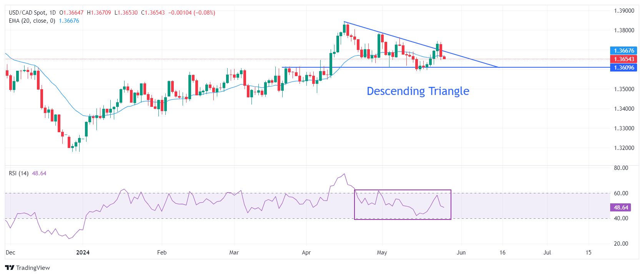Click the 20.00 RSI scale label
The height and width of the screenshot is (276, 644).
click(x=621, y=244)
